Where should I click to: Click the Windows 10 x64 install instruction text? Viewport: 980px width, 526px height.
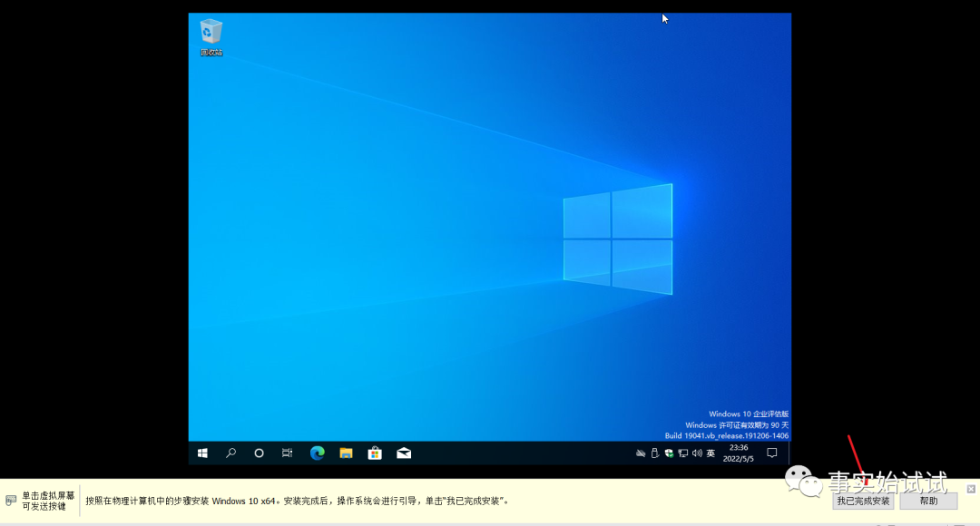point(298,501)
